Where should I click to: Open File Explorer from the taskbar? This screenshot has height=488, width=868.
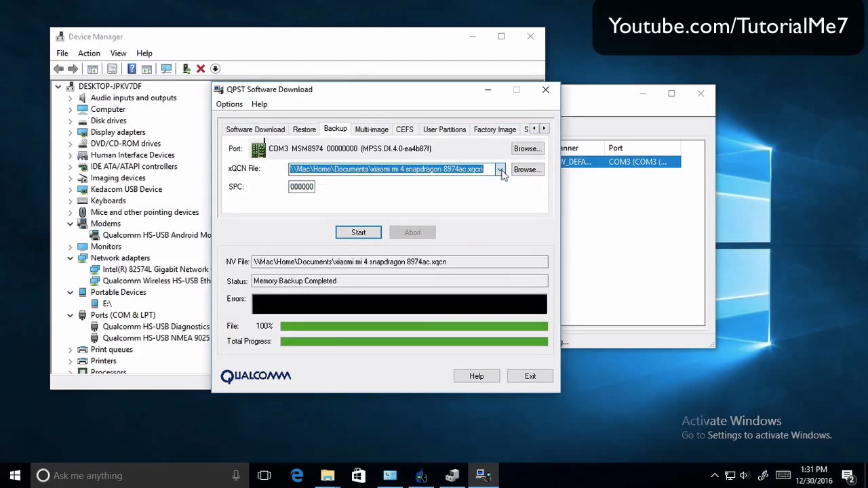(x=328, y=475)
